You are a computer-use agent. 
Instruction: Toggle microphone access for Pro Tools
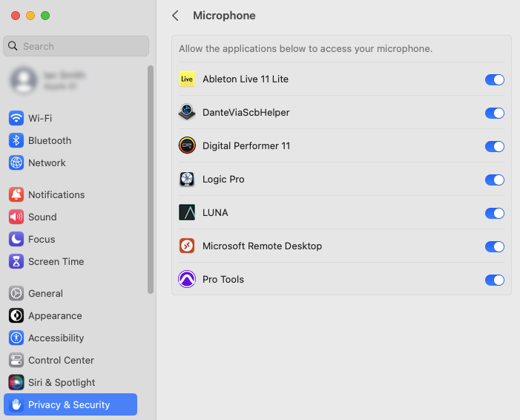494,280
